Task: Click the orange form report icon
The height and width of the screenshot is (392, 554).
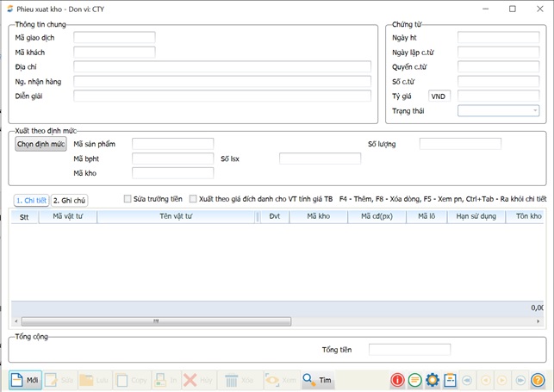Action: (450, 380)
